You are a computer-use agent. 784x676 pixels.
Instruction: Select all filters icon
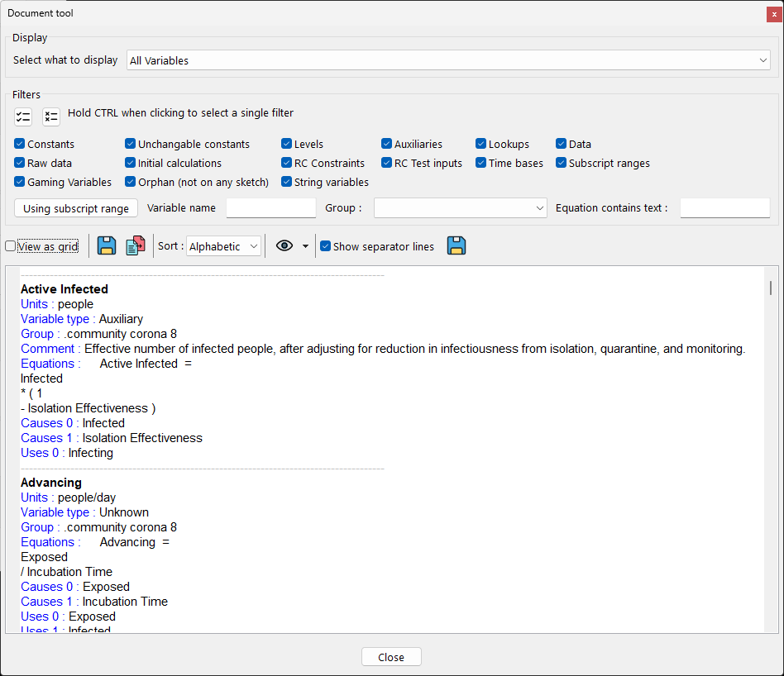tap(22, 117)
